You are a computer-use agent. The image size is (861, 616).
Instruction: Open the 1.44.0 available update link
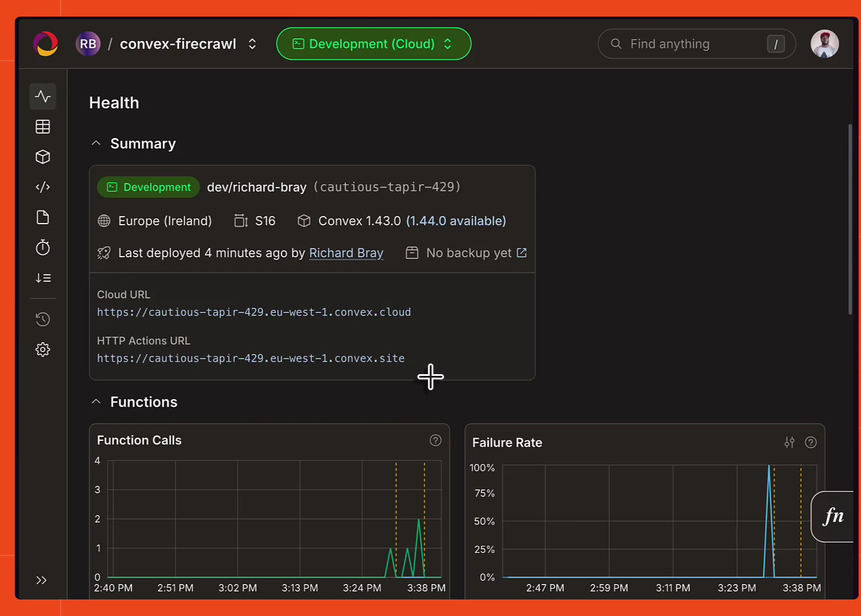[x=456, y=221]
